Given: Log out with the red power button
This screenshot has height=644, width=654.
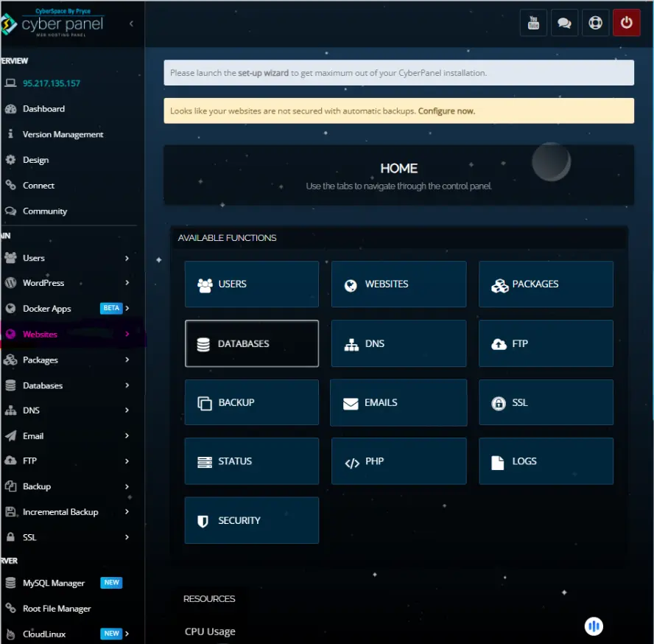Looking at the screenshot, I should pyautogui.click(x=626, y=23).
